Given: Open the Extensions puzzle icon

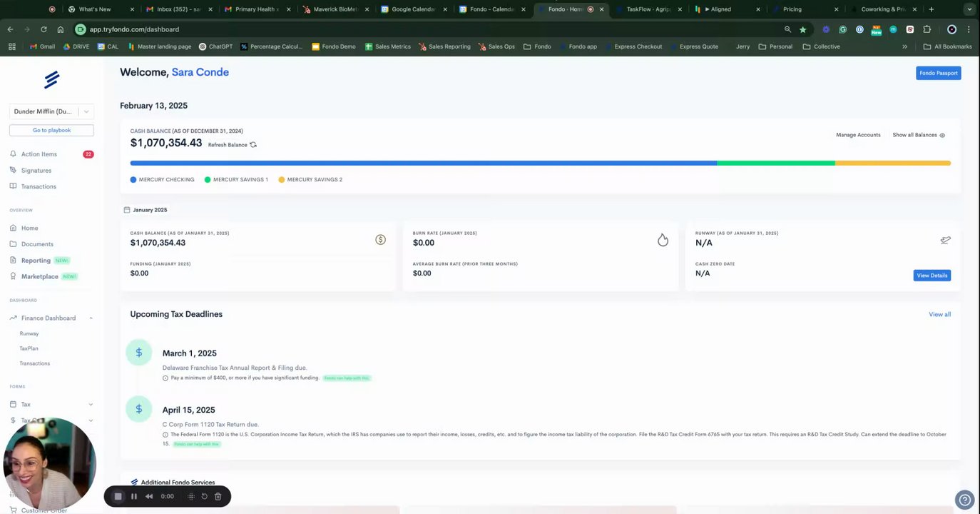Looking at the screenshot, I should [x=927, y=29].
